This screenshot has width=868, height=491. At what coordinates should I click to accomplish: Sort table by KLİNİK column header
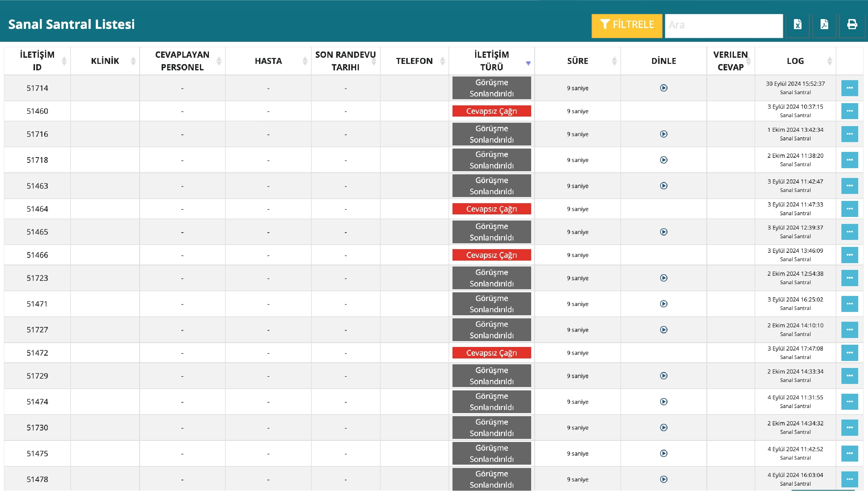pyautogui.click(x=105, y=61)
